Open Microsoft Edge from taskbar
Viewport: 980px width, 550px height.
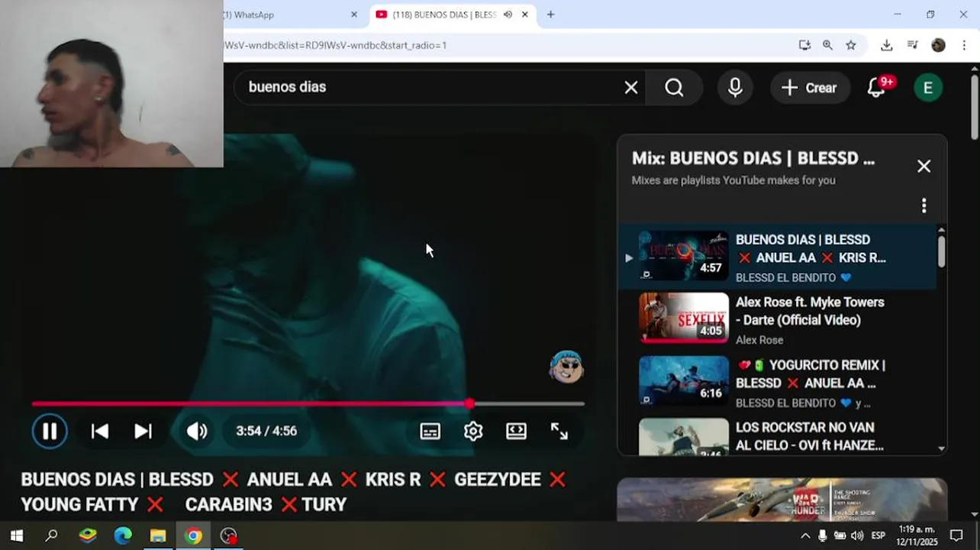tap(123, 535)
